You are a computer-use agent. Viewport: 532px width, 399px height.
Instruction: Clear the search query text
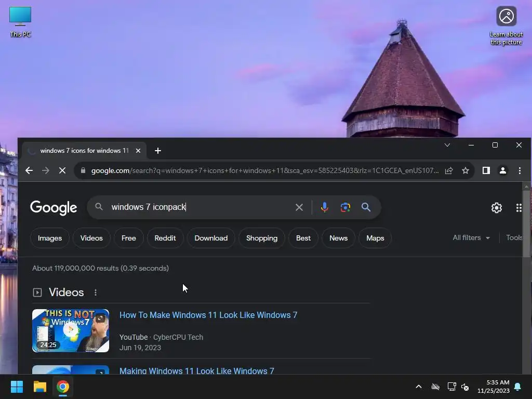point(299,207)
